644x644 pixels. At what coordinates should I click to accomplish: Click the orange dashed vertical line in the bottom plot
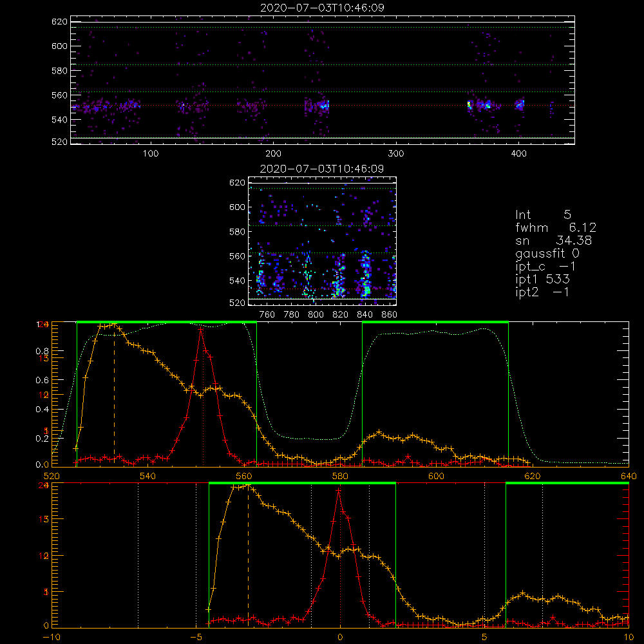click(248, 556)
